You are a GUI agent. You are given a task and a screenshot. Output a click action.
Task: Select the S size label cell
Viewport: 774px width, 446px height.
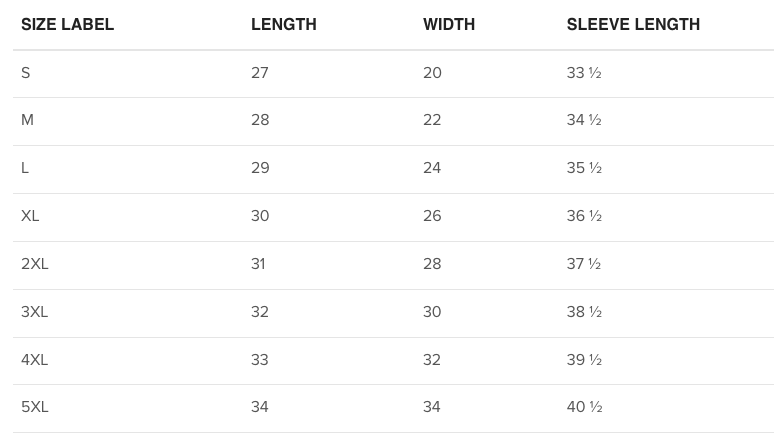[26, 73]
